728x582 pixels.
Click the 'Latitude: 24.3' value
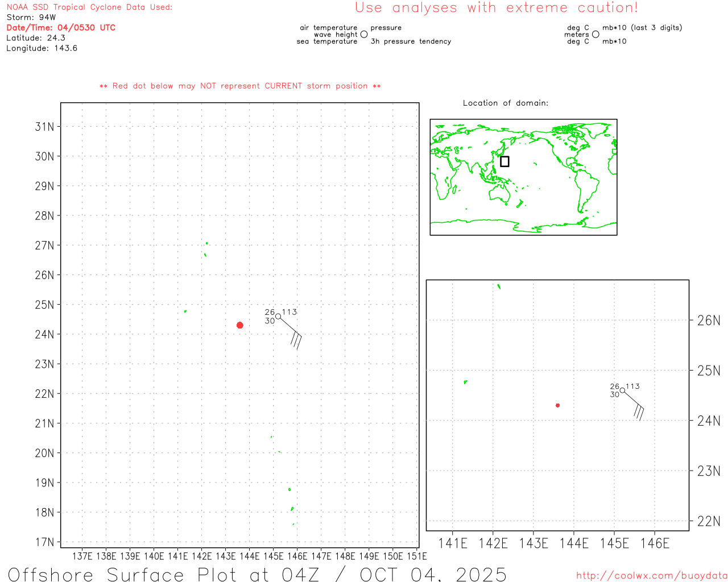coord(36,38)
